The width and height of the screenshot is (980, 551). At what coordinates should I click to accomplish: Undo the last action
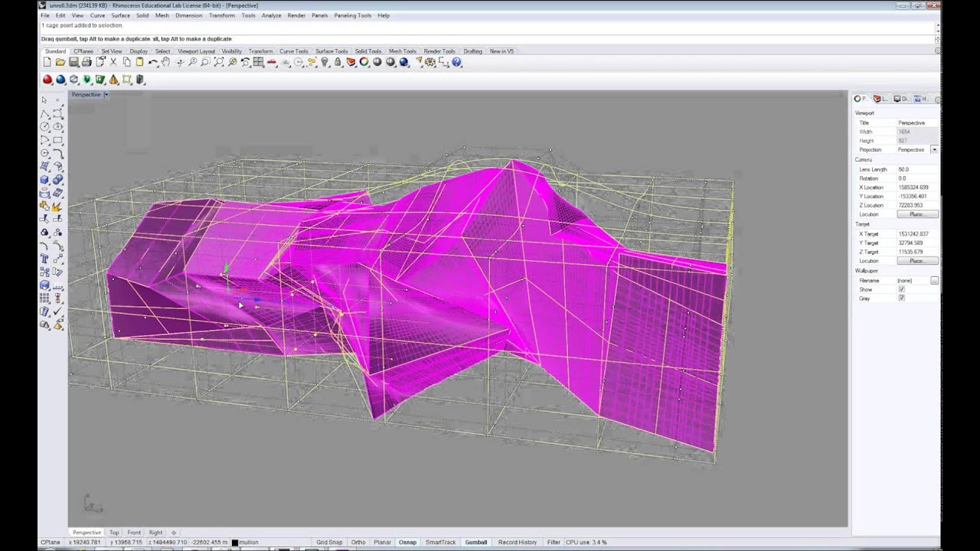(x=153, y=62)
